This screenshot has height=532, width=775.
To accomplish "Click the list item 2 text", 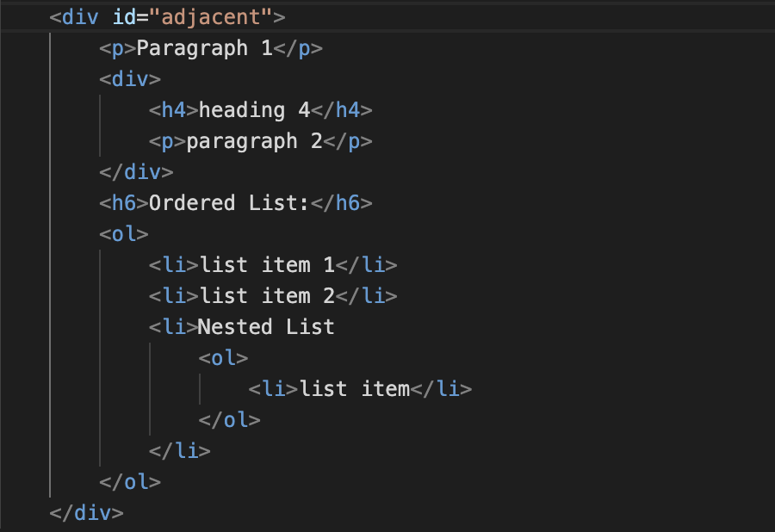I will (268, 296).
